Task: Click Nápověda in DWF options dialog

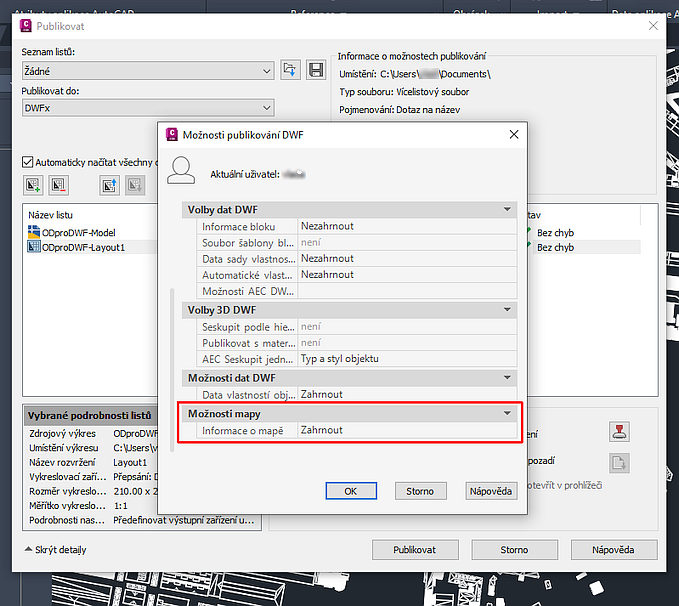Action: 491,491
